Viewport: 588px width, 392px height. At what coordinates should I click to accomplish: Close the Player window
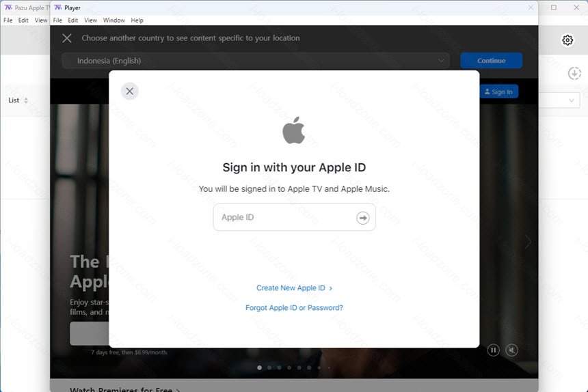coord(531,8)
